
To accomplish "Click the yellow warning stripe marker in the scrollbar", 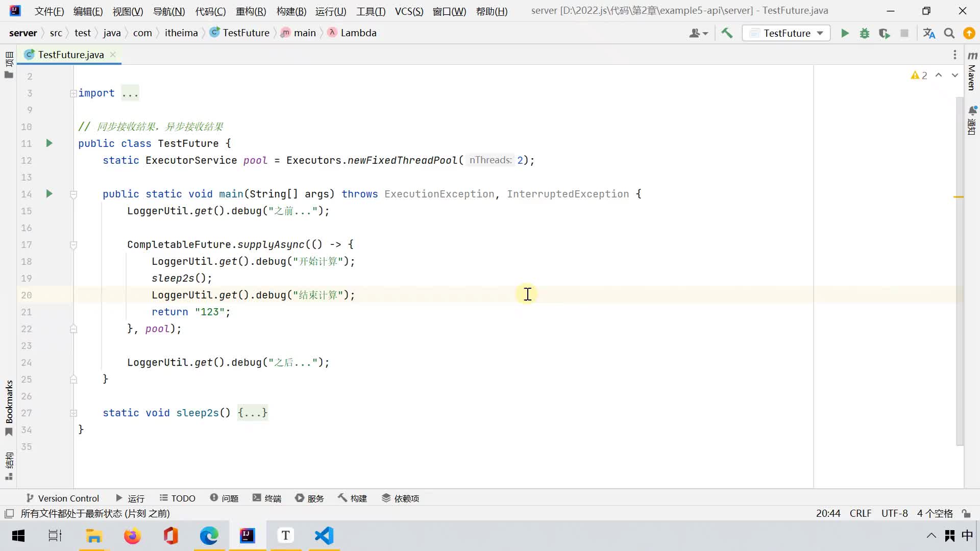I will pos(959,197).
